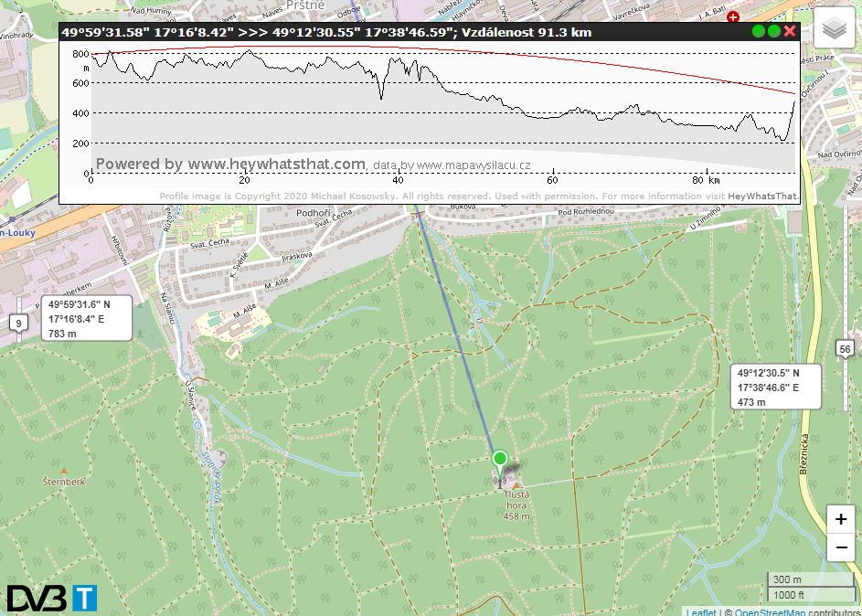The image size is (862, 616).
Task: Close the elevation profile with red X
Action: tap(790, 31)
